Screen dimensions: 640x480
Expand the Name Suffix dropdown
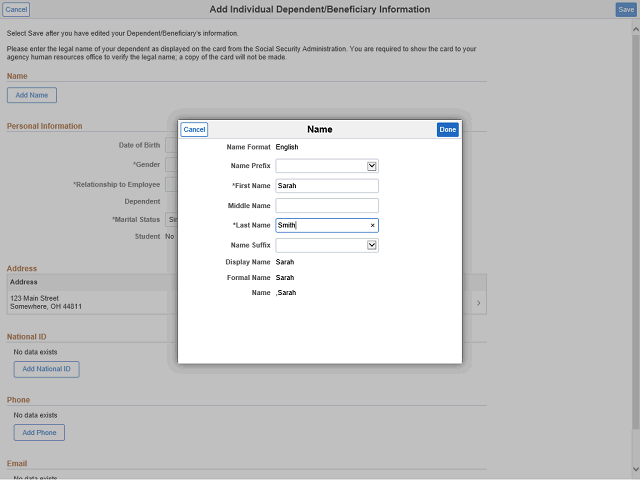326,245
